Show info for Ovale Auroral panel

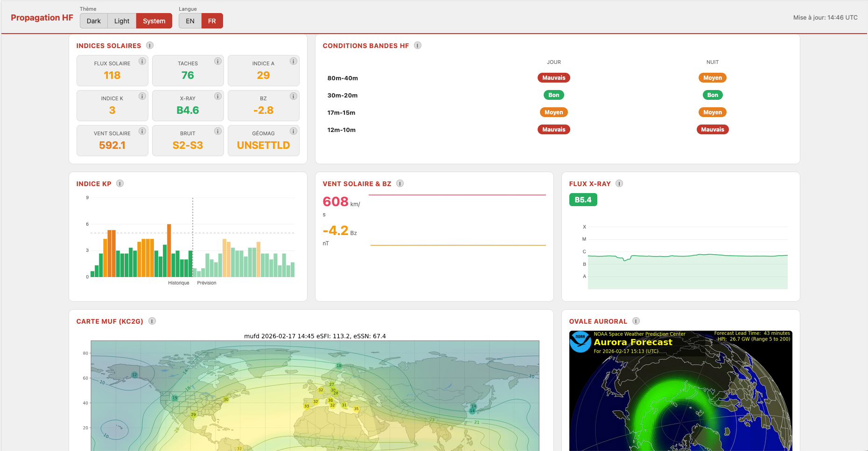pyautogui.click(x=636, y=321)
